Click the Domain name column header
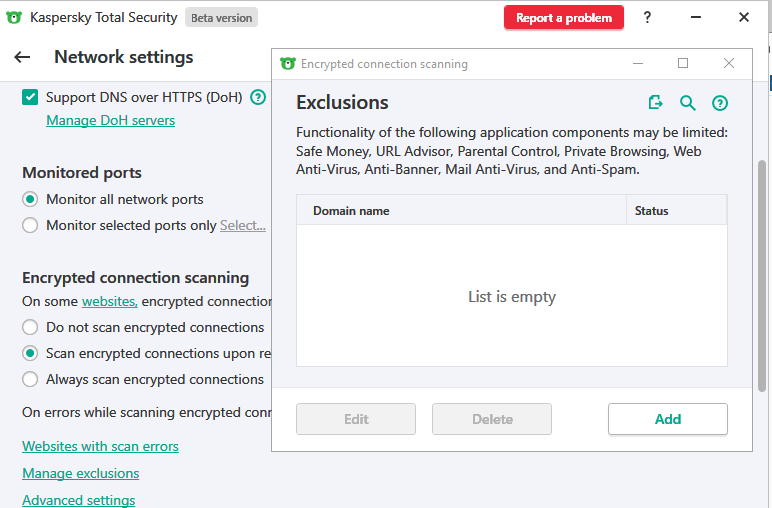 [x=351, y=211]
